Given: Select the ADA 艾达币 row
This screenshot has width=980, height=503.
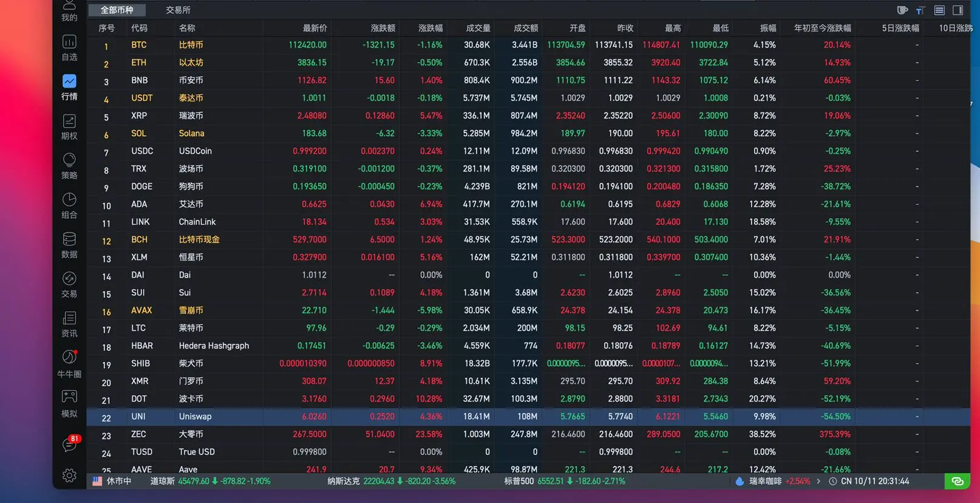Looking at the screenshot, I should coord(528,204).
